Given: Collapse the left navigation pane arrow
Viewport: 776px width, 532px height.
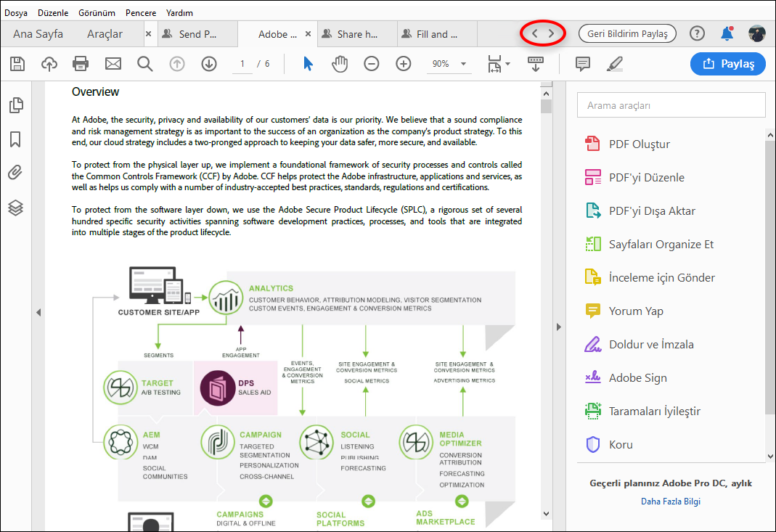Looking at the screenshot, I should pos(38,312).
